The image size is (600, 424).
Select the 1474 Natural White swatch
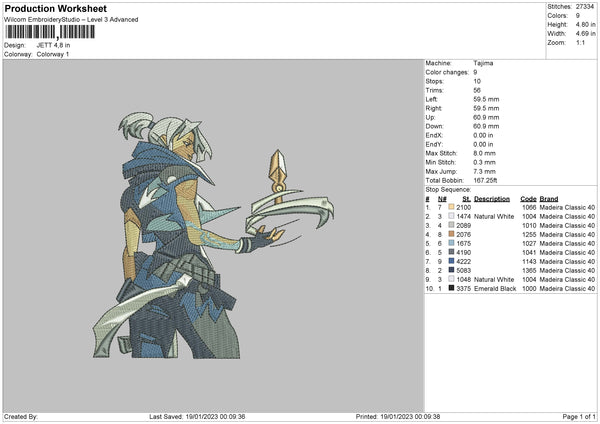point(452,216)
